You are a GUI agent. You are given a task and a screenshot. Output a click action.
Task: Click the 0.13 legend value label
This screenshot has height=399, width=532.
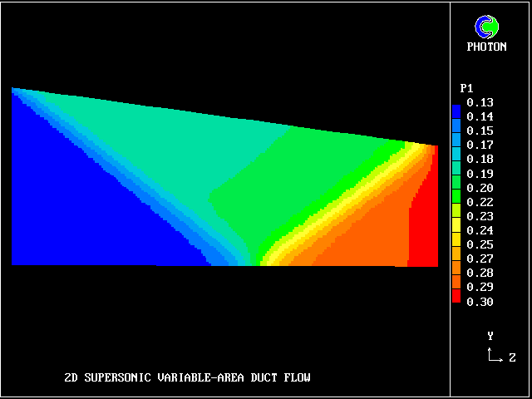pyautogui.click(x=480, y=103)
